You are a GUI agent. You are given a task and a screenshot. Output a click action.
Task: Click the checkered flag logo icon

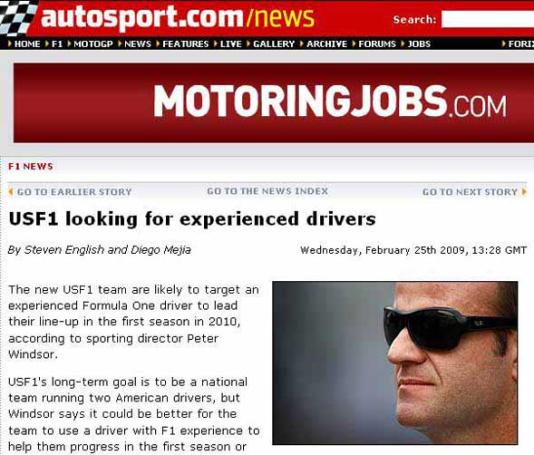[x=17, y=17]
